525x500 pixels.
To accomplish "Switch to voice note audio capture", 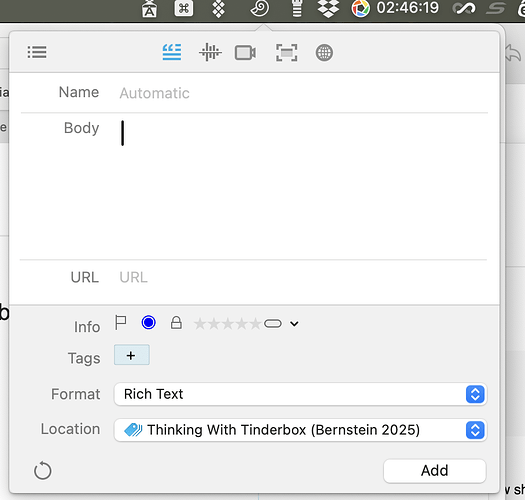I will 210,52.
